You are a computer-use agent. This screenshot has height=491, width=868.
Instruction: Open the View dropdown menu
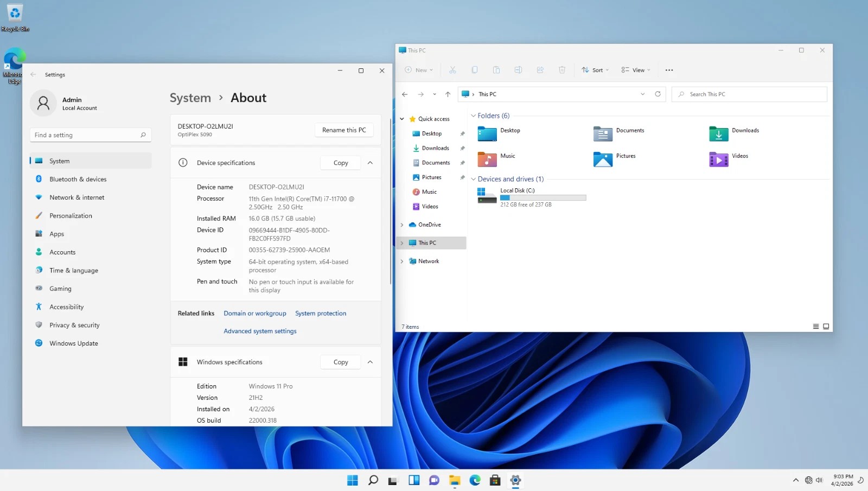click(x=636, y=70)
